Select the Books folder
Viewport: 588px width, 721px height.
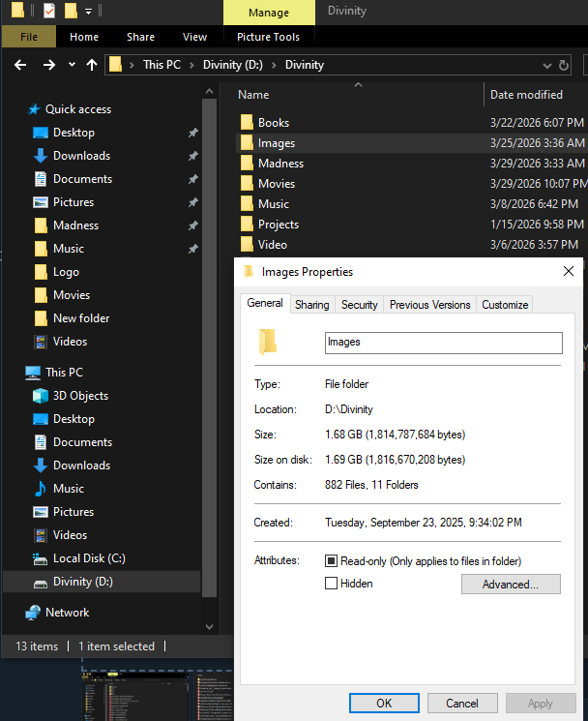(x=274, y=123)
